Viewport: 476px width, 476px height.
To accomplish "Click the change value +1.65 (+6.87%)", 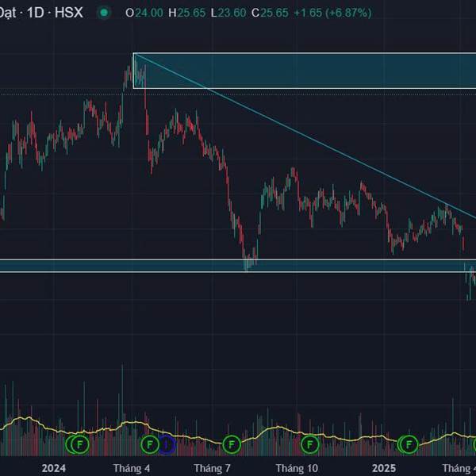I will pos(332,13).
